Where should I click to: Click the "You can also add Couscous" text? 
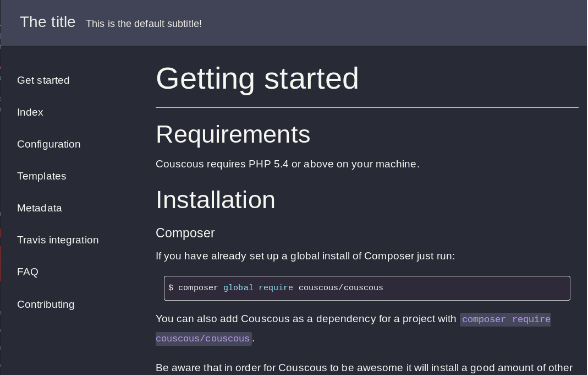click(305, 319)
